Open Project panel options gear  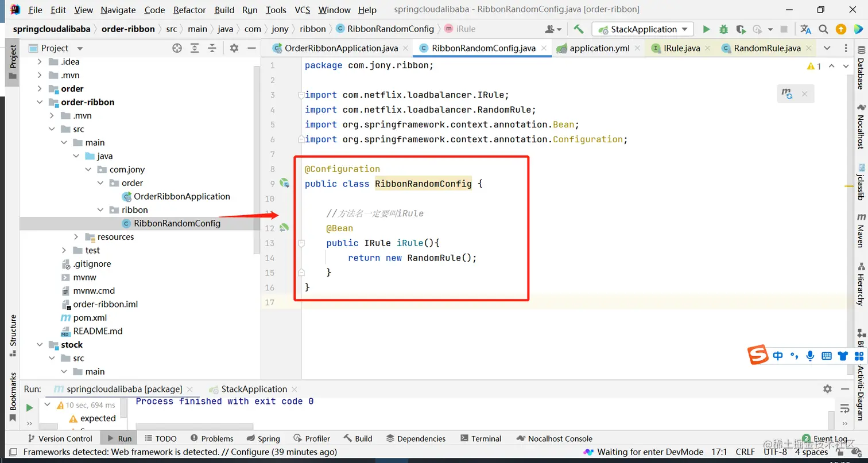(234, 48)
